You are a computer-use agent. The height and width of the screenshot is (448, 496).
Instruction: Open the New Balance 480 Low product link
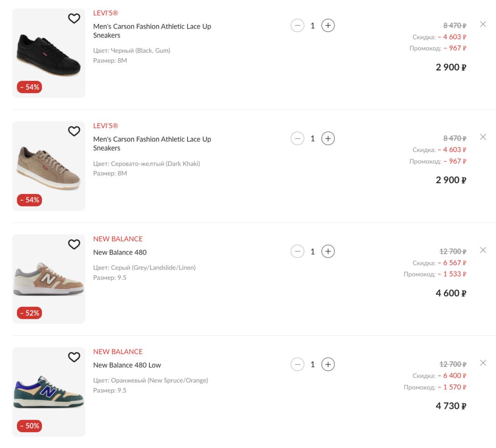(x=127, y=365)
